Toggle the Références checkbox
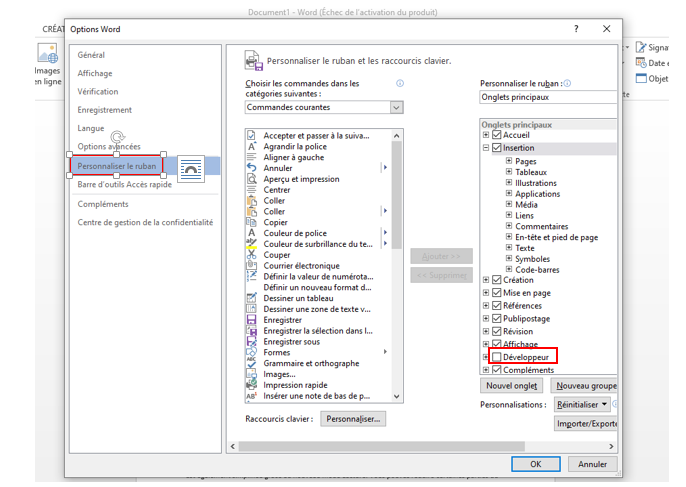The image size is (686, 487). [497, 305]
